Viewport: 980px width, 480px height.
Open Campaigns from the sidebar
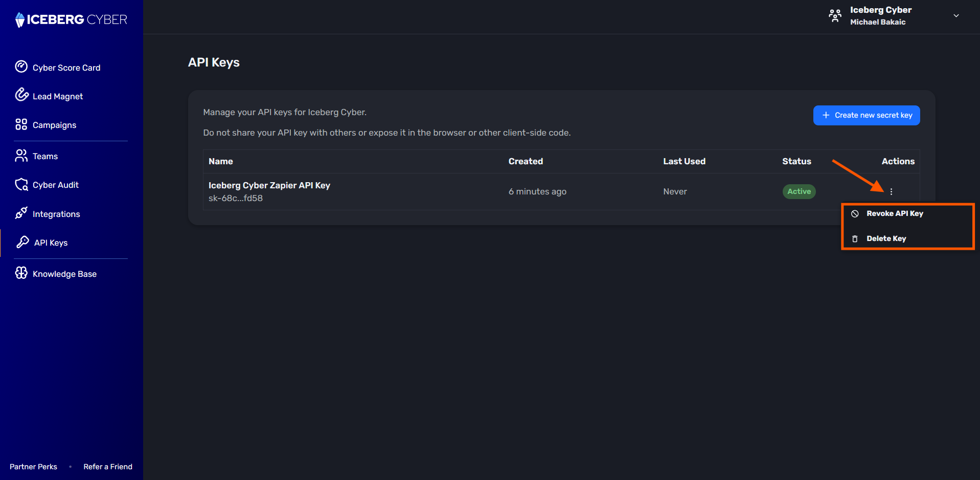pyautogui.click(x=54, y=125)
